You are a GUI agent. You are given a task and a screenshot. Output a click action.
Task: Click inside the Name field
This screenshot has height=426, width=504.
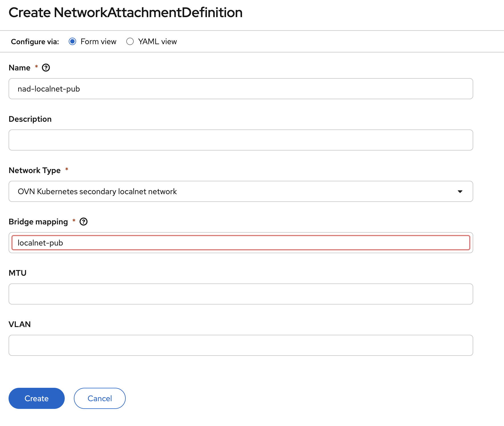(241, 89)
